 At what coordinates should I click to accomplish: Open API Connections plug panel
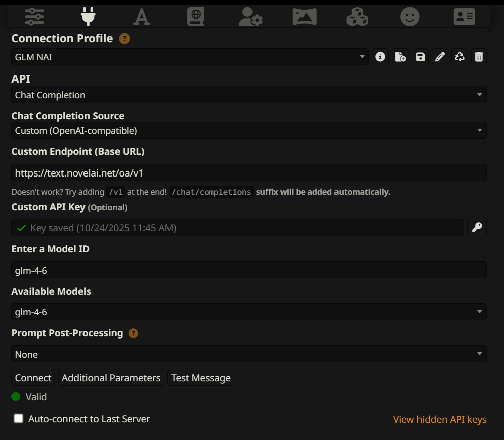(88, 17)
